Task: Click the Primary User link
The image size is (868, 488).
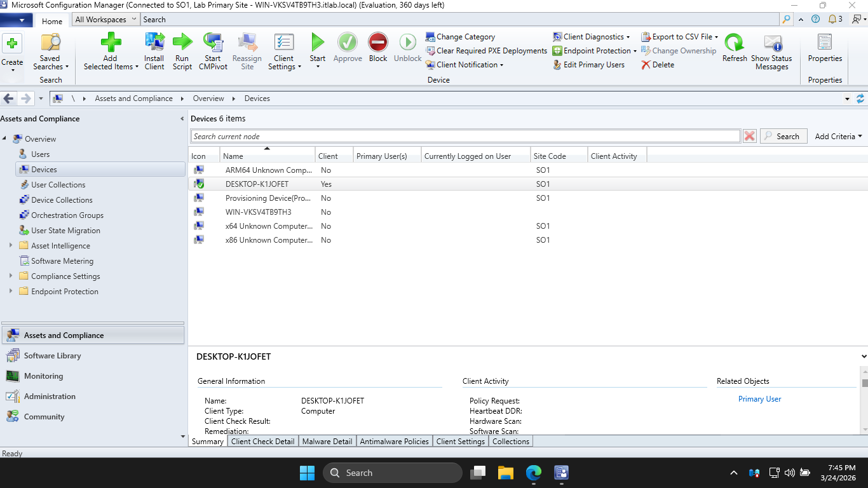Action: (x=759, y=399)
